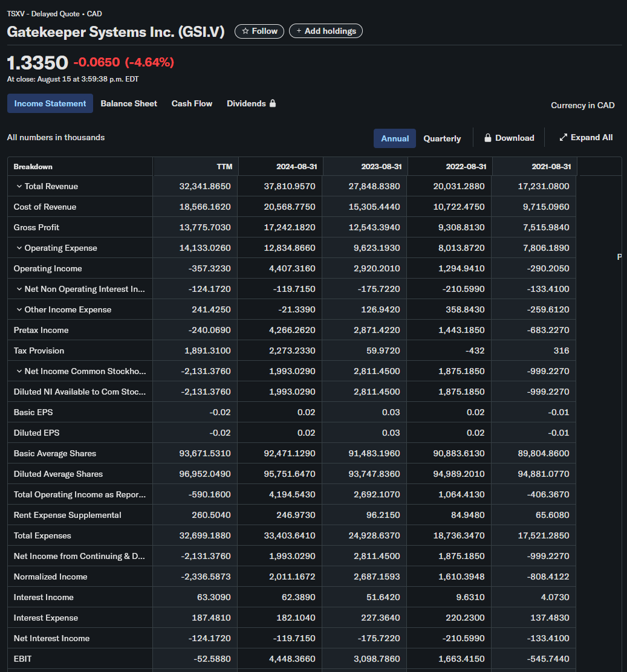Viewport: 627px width, 672px height.
Task: Open the Cash Flow tab
Action: 192,103
